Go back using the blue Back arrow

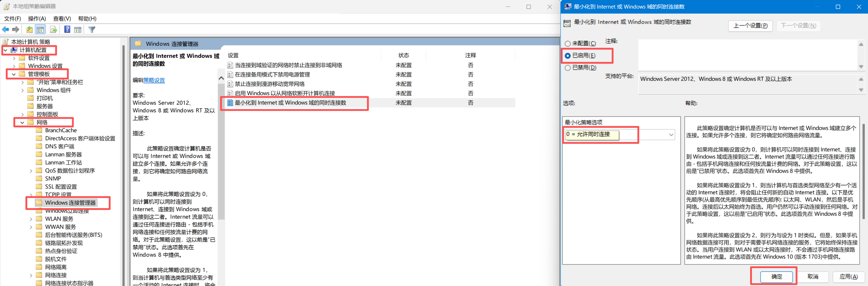pyautogui.click(x=6, y=30)
